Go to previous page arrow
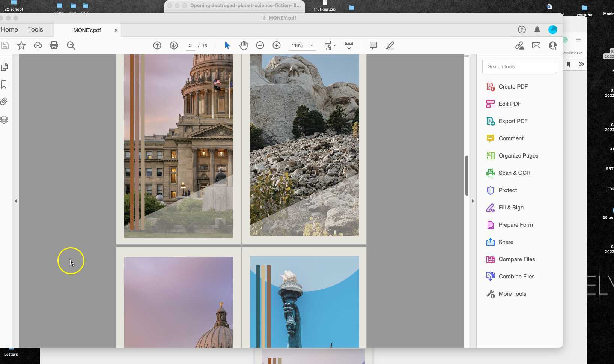 (157, 45)
